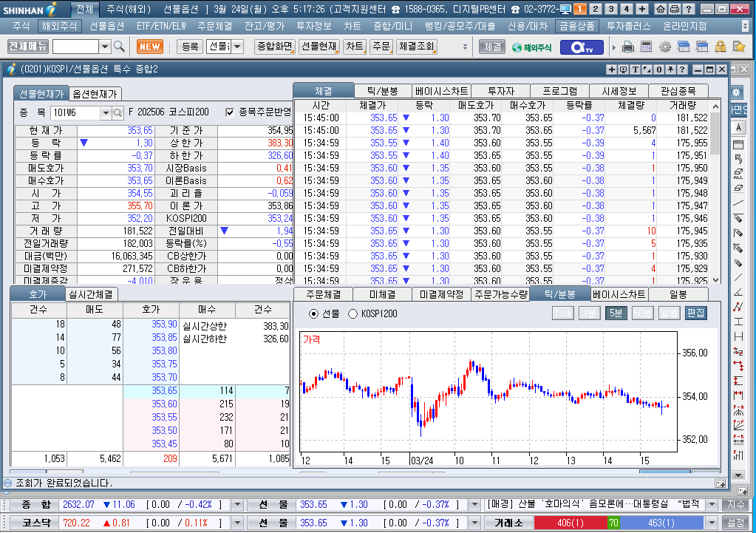Select the 선물 radio button
This screenshot has height=533, width=756.
[313, 314]
